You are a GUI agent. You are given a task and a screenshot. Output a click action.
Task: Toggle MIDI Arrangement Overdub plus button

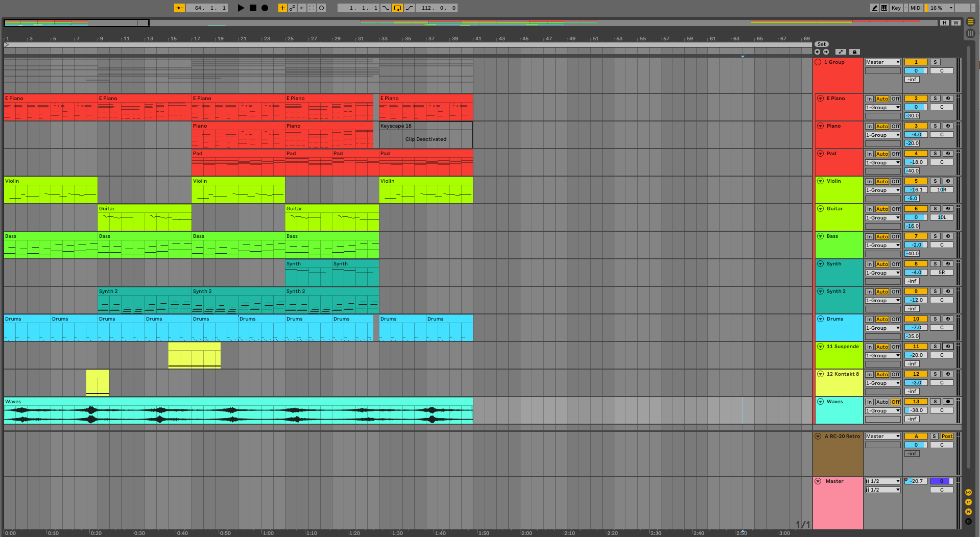pos(282,8)
